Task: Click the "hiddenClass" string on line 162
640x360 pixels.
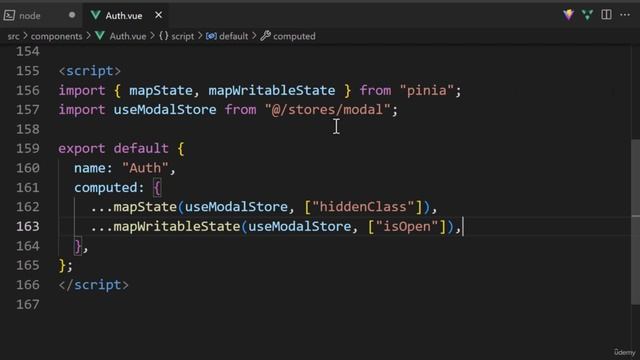Action: coord(363,207)
